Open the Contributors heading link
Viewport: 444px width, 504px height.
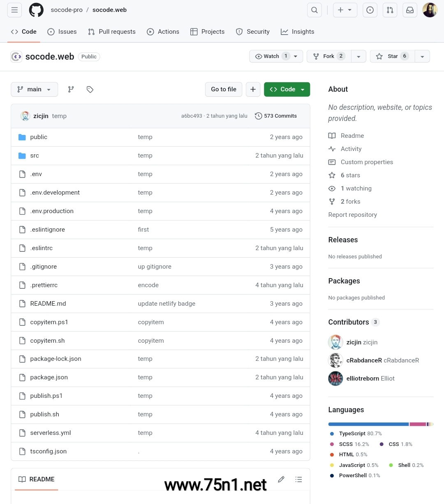tap(349, 322)
